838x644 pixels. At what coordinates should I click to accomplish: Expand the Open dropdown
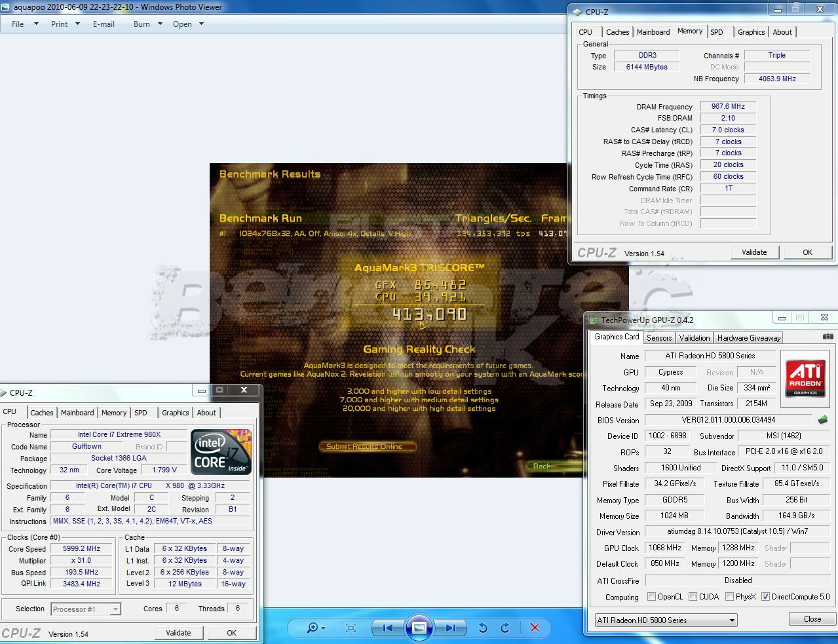[x=201, y=24]
